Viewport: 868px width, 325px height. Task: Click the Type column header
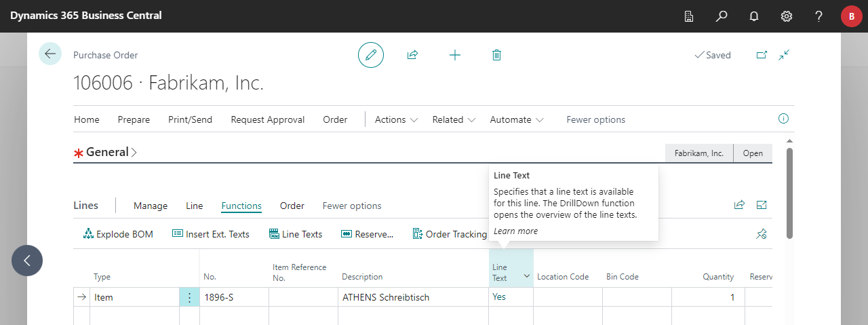coord(102,277)
